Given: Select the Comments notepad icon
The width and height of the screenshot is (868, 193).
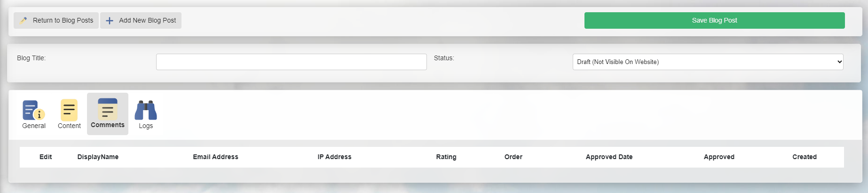Looking at the screenshot, I should click(108, 109).
